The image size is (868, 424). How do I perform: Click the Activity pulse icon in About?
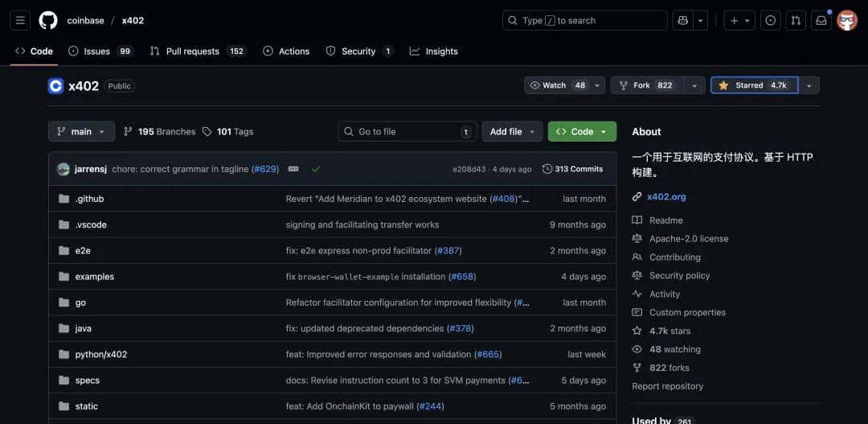coord(637,294)
